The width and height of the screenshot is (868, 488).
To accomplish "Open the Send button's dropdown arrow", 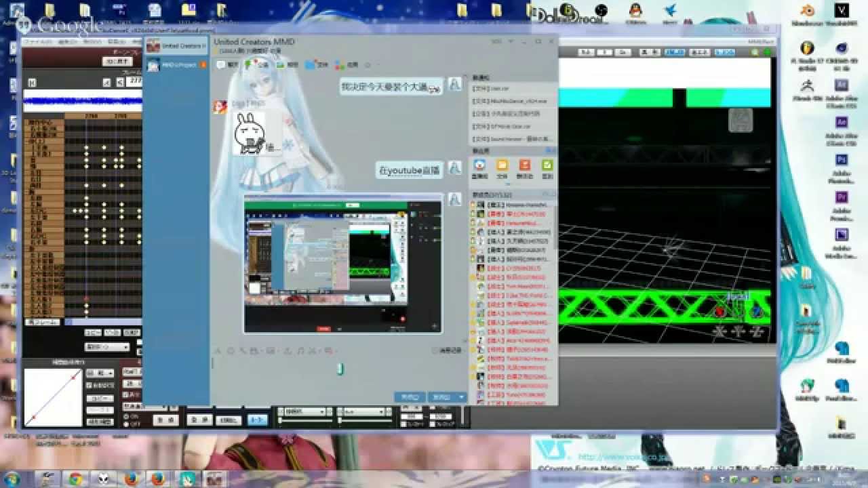I will pos(462,396).
